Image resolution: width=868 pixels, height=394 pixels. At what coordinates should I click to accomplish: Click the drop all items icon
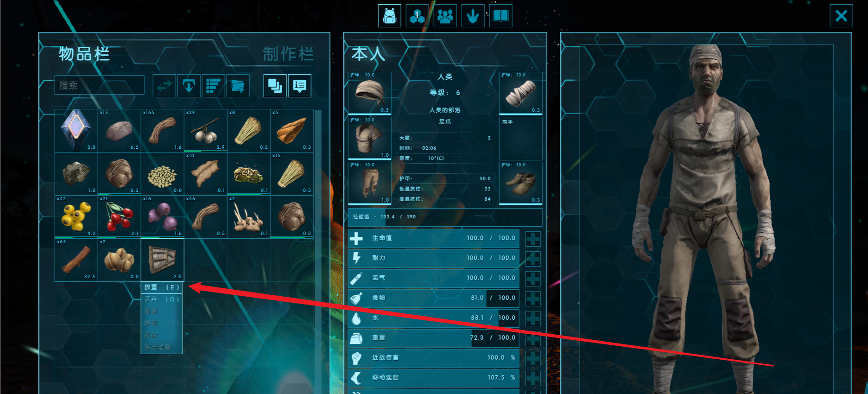[189, 86]
